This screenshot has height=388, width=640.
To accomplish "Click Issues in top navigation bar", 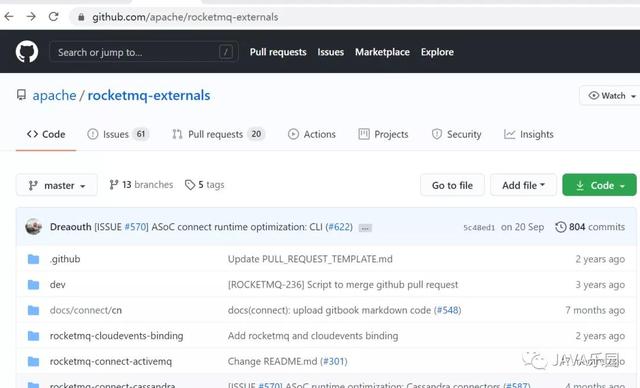I will (331, 52).
